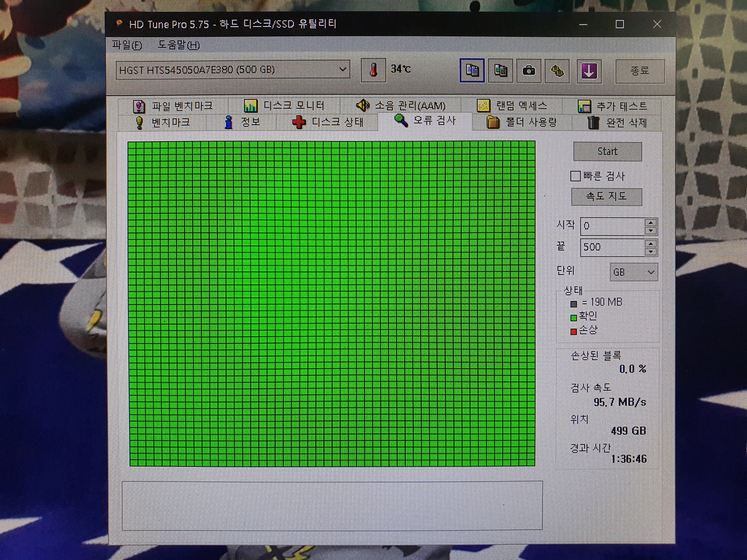Click the 종료 exit button
Screen dimensions: 747x560
point(640,71)
